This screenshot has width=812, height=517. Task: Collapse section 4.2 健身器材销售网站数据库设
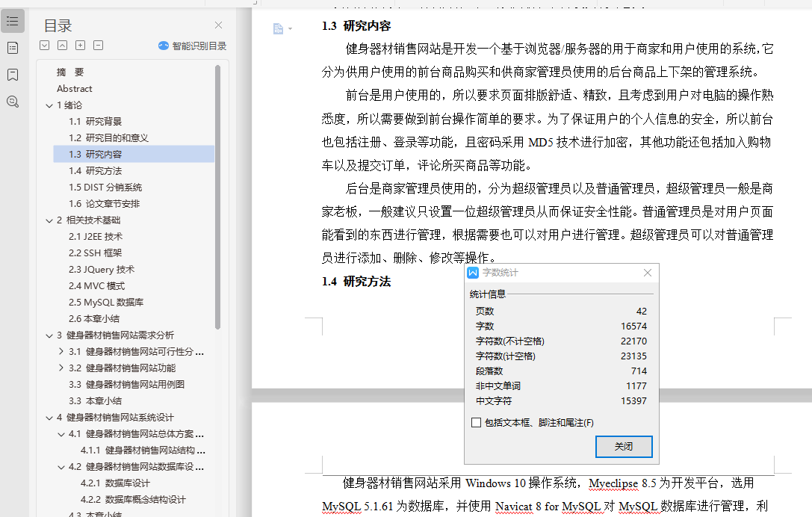coord(61,467)
